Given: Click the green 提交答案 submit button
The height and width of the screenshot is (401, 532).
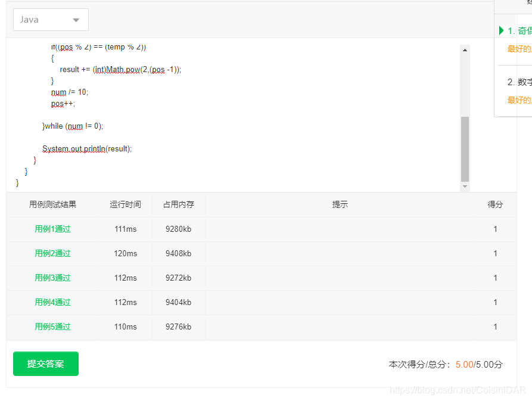Looking at the screenshot, I should pos(46,363).
